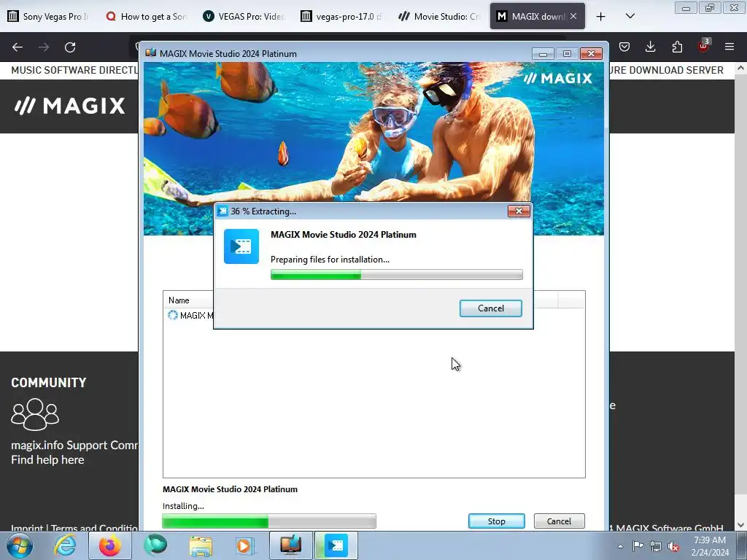The width and height of the screenshot is (747, 560).
Task: Click the extraction progress bar
Action: coord(396,275)
